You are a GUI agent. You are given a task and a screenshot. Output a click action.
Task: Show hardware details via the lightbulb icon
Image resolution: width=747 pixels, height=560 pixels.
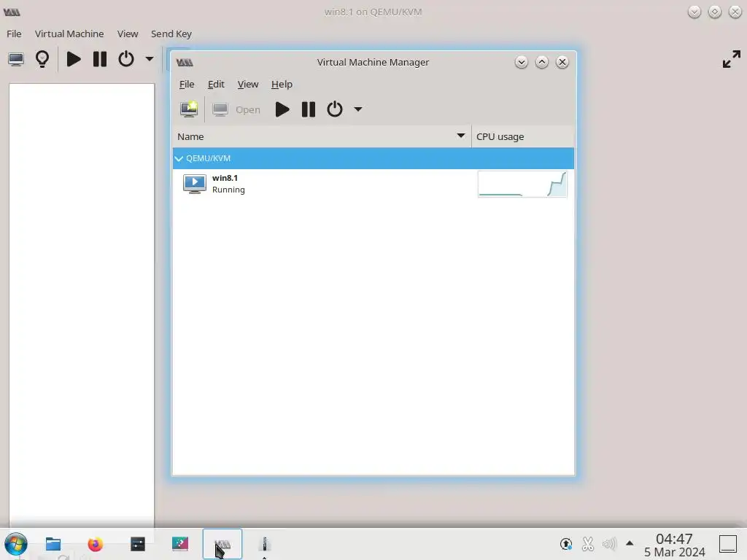[x=42, y=60]
